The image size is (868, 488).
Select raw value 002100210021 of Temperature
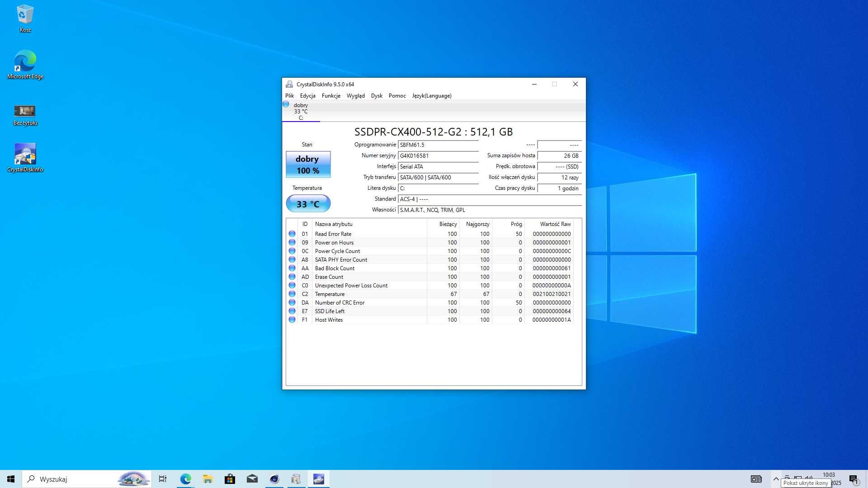click(x=552, y=294)
